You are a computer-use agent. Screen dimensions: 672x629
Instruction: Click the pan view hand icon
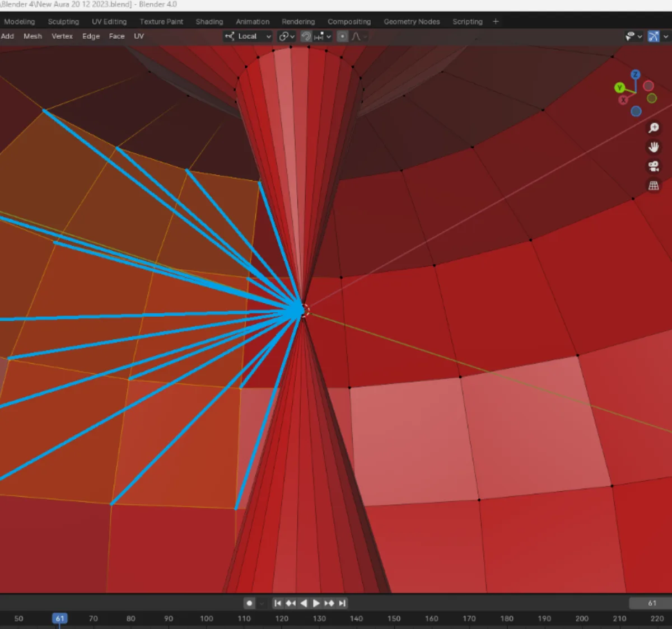click(654, 147)
